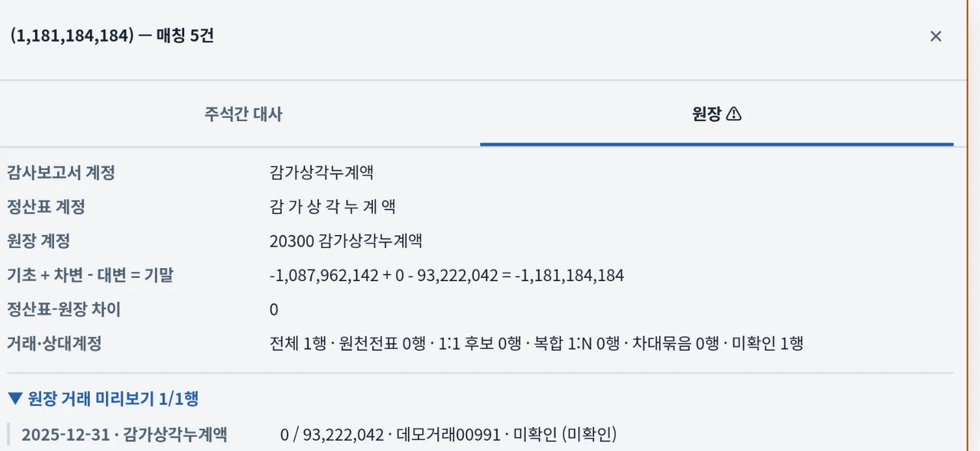
Task: Click the 정산표 계정 label
Action: click(46, 207)
